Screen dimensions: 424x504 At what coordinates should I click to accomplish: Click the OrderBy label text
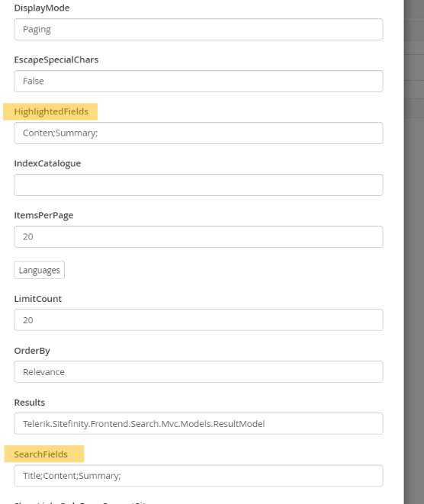[x=32, y=350]
